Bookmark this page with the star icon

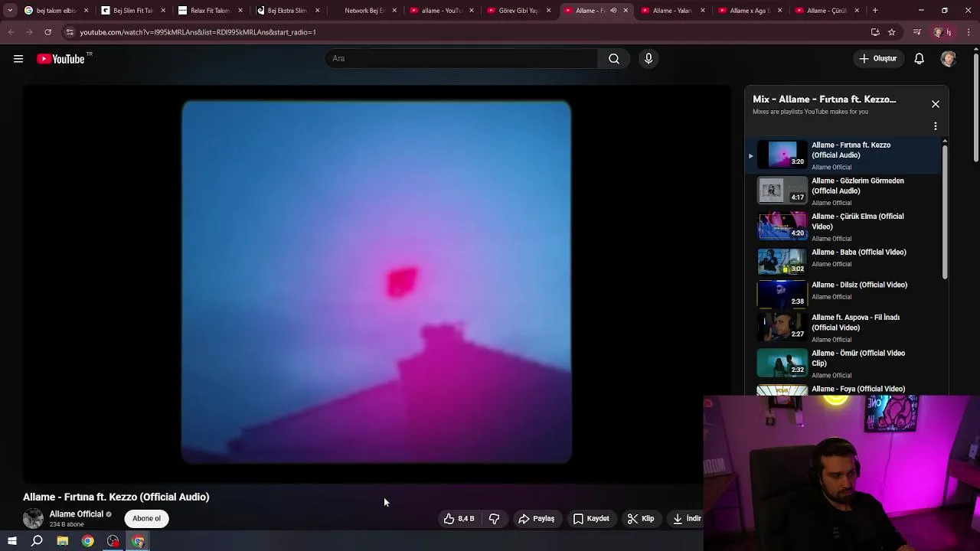pos(892,32)
